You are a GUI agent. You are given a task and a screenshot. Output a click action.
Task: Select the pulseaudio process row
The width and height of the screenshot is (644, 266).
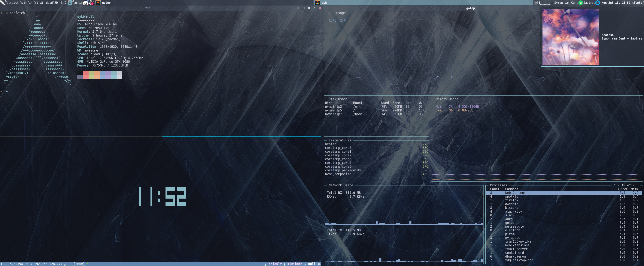(x=564, y=226)
